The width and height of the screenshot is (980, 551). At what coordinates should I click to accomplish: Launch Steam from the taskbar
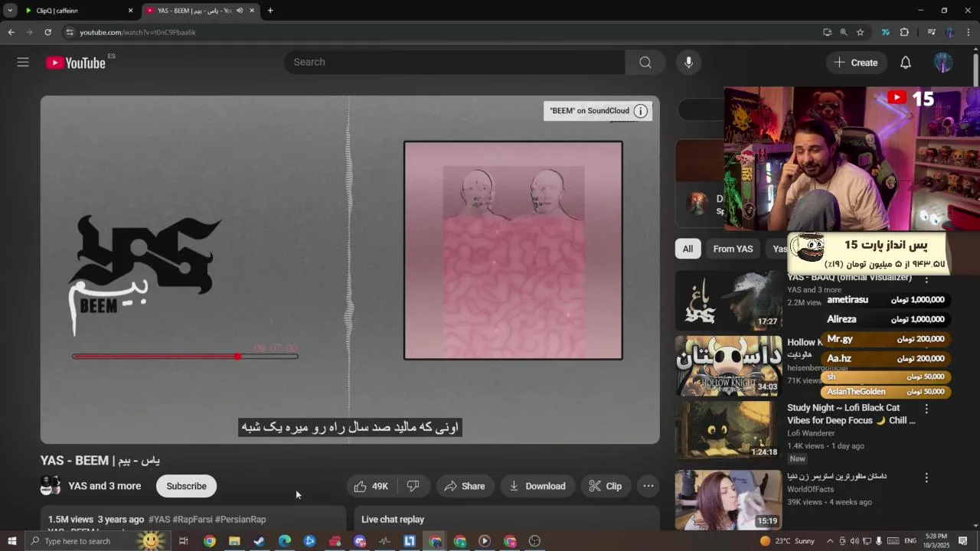[260, 541]
